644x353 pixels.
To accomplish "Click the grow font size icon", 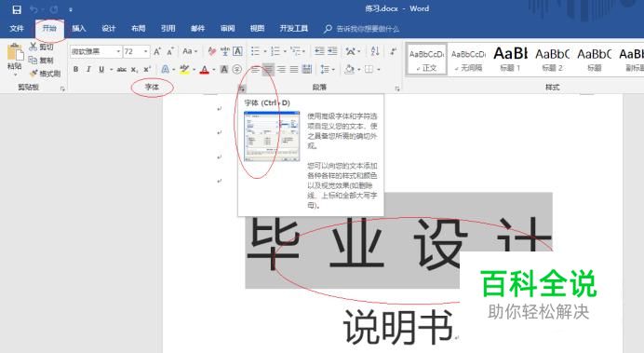I will [157, 51].
